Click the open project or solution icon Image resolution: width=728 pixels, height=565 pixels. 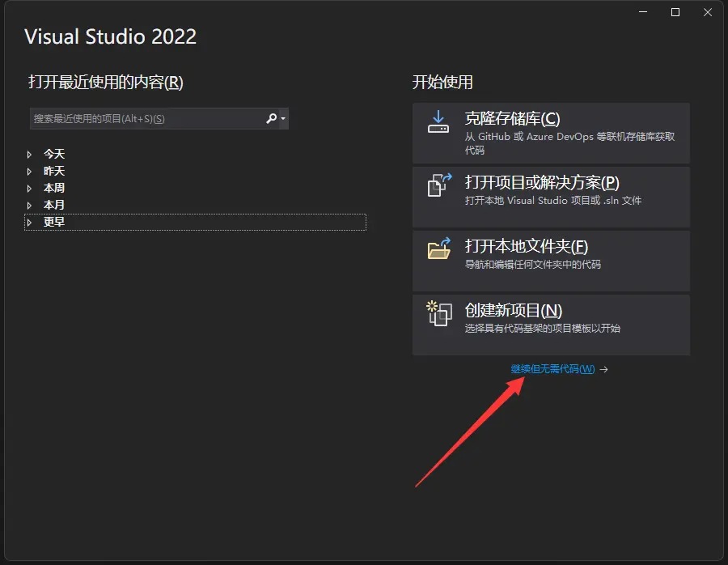[438, 185]
